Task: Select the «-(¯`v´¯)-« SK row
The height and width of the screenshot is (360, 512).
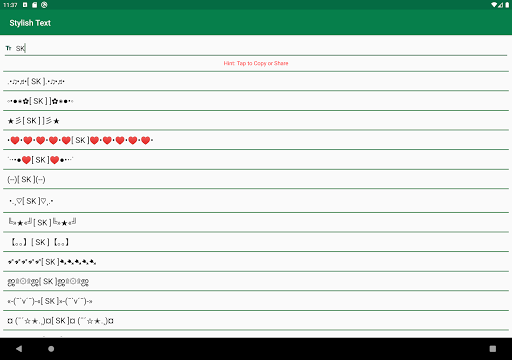Action: pyautogui.click(x=256, y=301)
